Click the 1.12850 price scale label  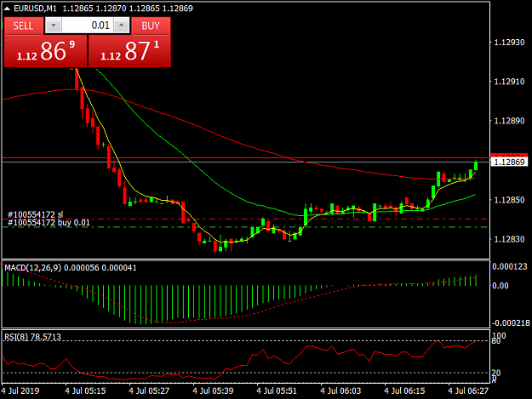tap(509, 200)
